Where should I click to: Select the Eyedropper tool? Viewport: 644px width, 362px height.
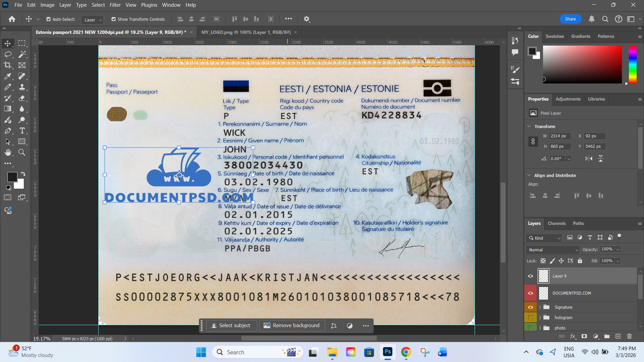pos(7,76)
